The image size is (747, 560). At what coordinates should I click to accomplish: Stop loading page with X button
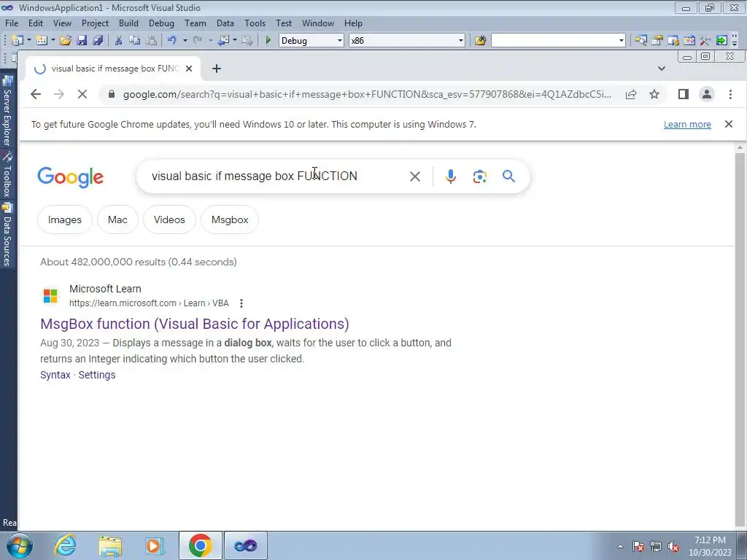click(x=82, y=94)
